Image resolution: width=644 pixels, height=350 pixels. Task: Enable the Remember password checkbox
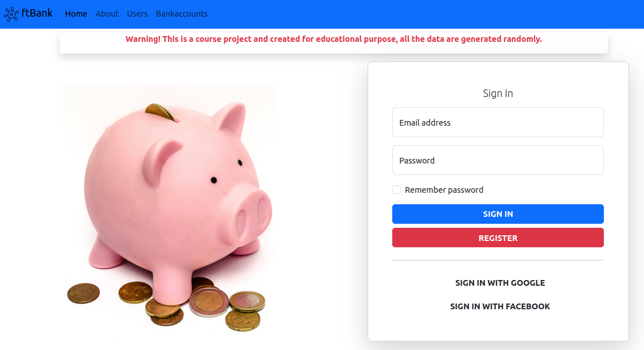click(x=396, y=190)
